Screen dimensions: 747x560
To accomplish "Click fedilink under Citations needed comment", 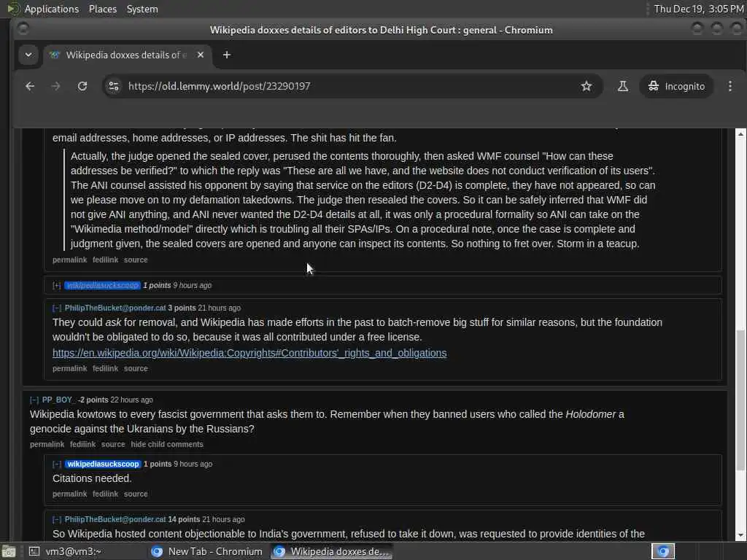I will [x=105, y=494].
